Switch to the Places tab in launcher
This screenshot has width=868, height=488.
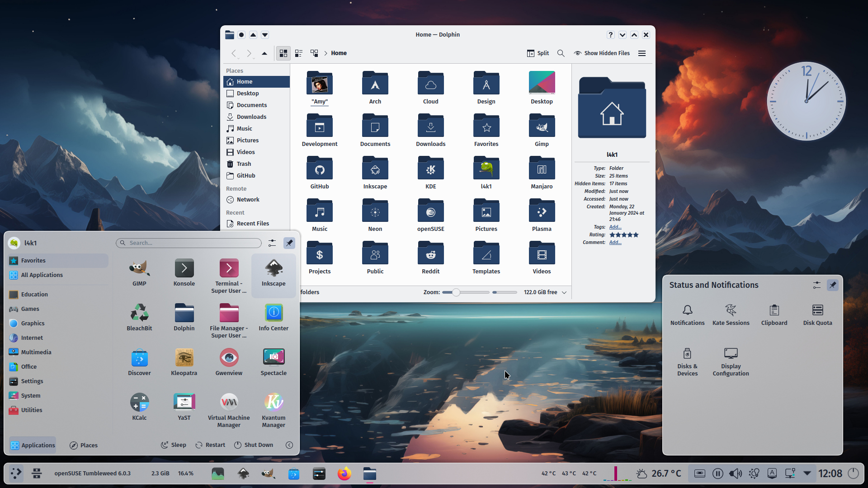point(84,446)
